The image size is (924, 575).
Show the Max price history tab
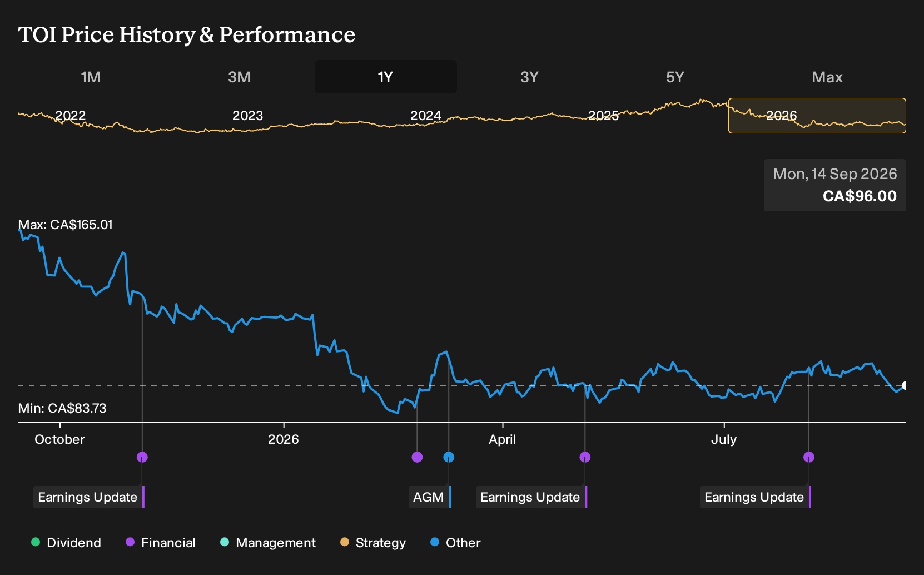pos(827,77)
